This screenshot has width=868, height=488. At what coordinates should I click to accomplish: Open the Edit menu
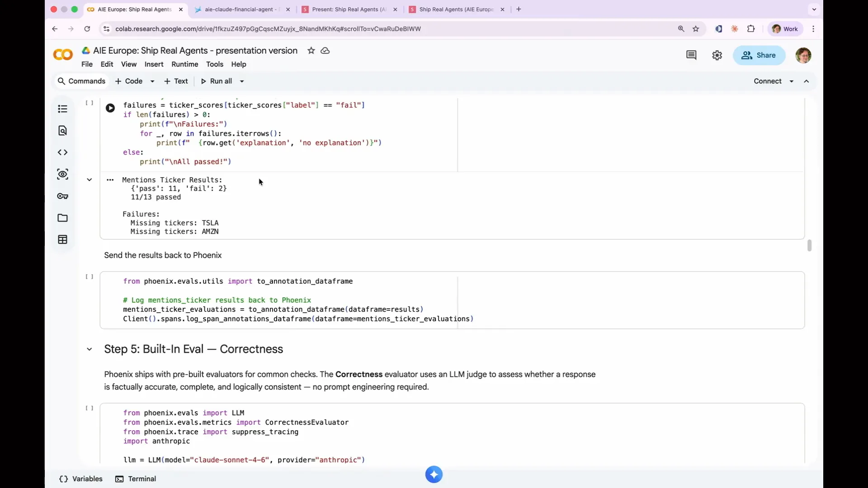coord(107,64)
